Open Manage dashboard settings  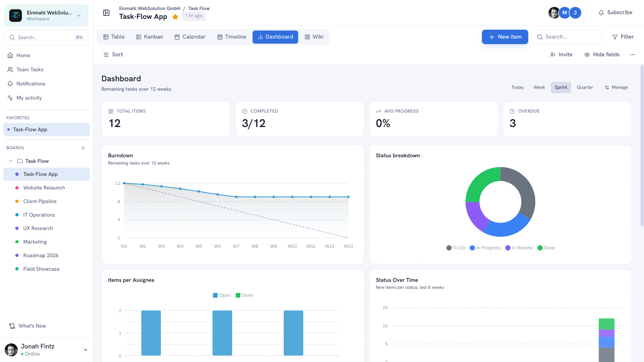[616, 87]
